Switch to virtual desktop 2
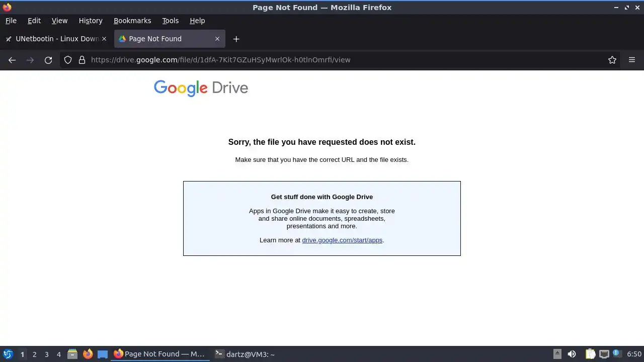 (34, 354)
